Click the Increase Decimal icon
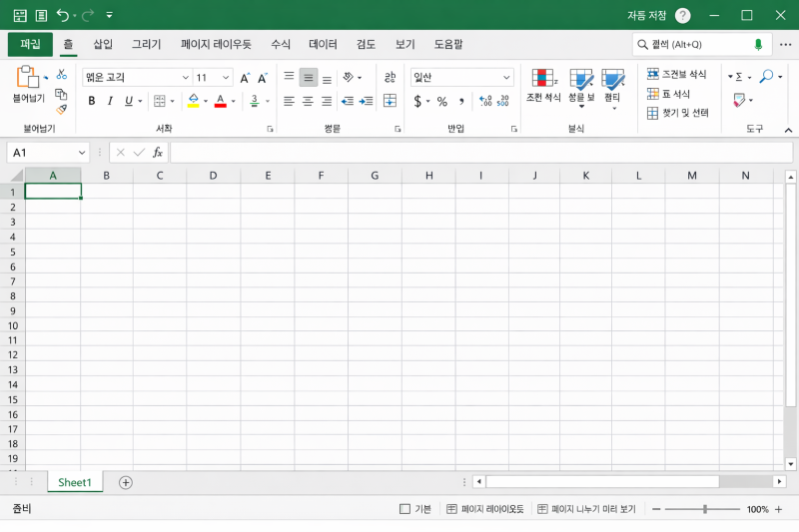 (485, 101)
